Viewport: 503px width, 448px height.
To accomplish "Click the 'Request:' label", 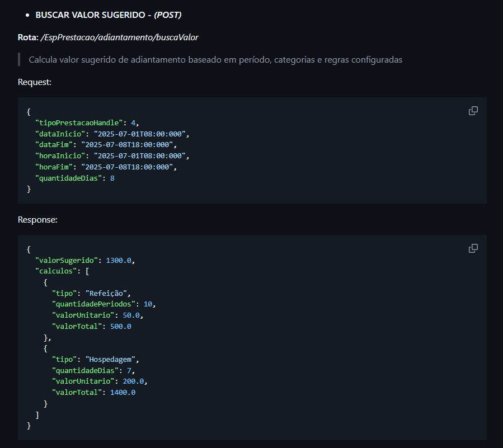I will pos(35,82).
